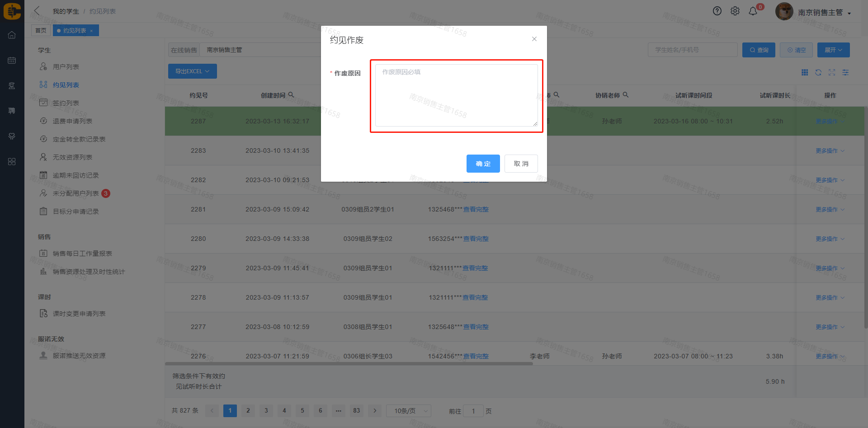Click the grid layout view icon
This screenshot has height=428, width=868.
(x=805, y=72)
